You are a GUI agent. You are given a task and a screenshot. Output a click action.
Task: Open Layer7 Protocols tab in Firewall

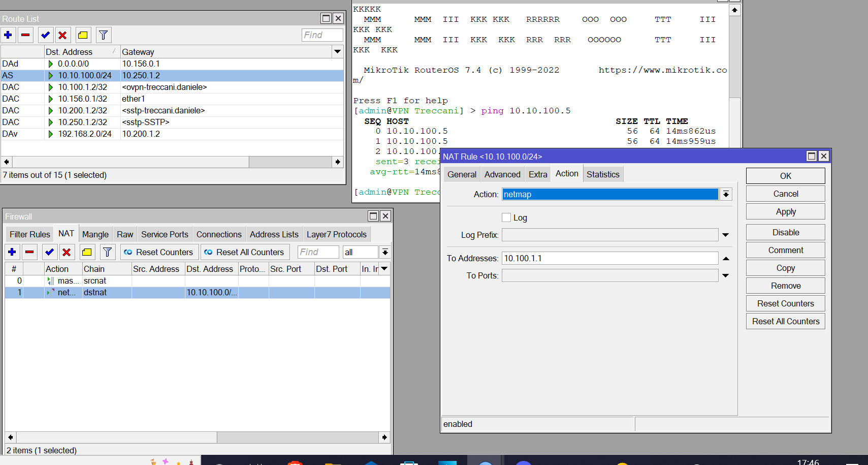tap(337, 234)
